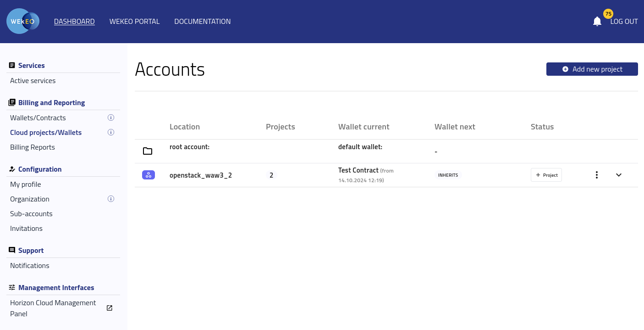Screen dimensions: 644x330
Task: Click info icon beside Organization
Action: [x=110, y=199]
